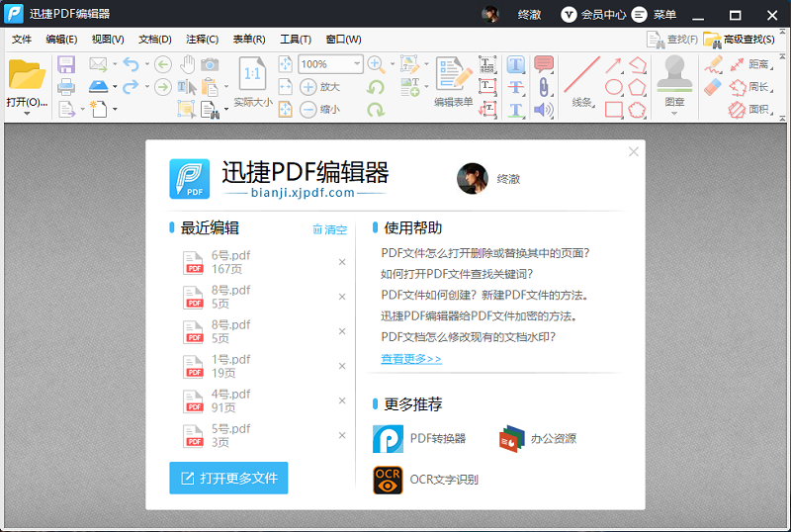Select the Arrow drawing tool
791x532 pixels.
[x=613, y=64]
